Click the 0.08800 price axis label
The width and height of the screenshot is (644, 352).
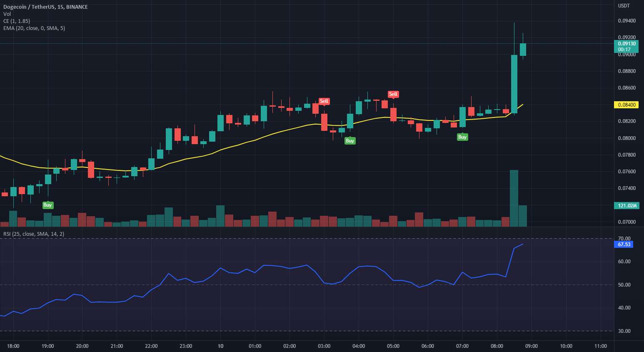[x=627, y=71]
